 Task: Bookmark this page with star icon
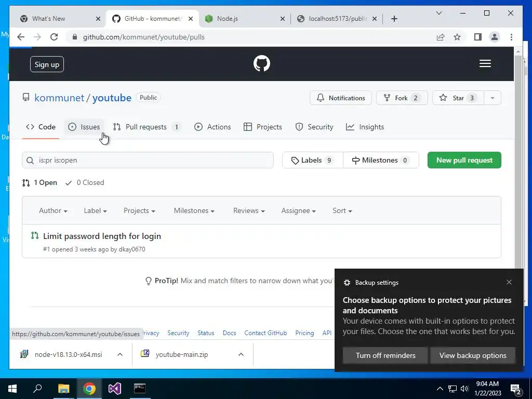[457, 37]
